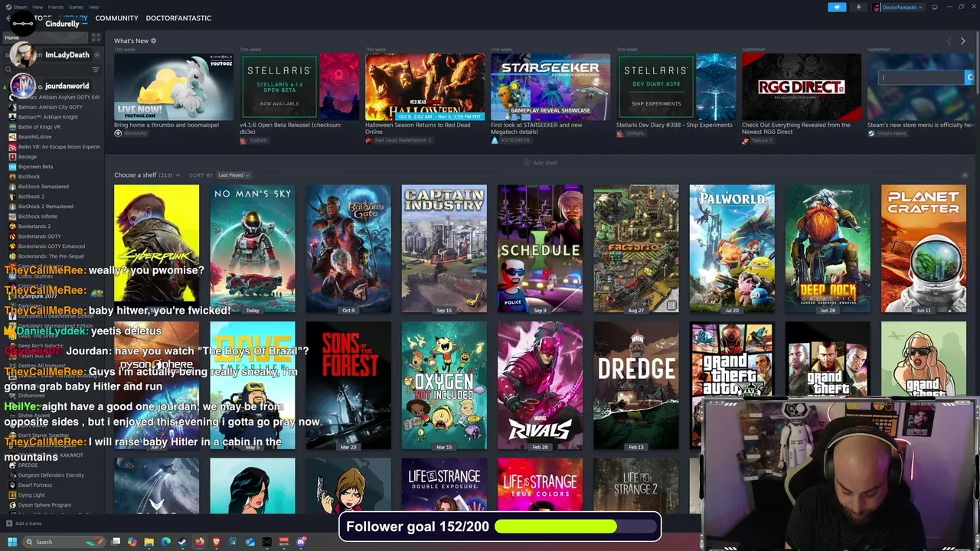The width and height of the screenshot is (980, 551).
Task: Expand the DoctorFantastic account dropdown
Action: 899,7
